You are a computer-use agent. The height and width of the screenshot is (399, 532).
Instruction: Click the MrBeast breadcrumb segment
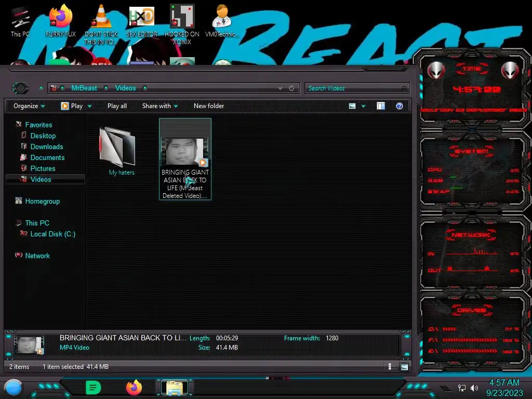click(x=84, y=88)
